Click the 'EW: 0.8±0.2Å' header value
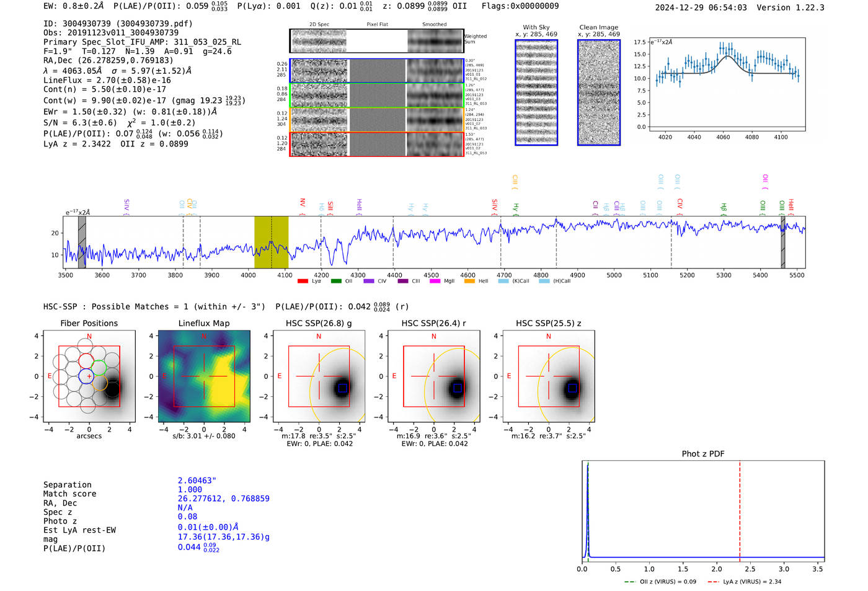 pos(73,6)
